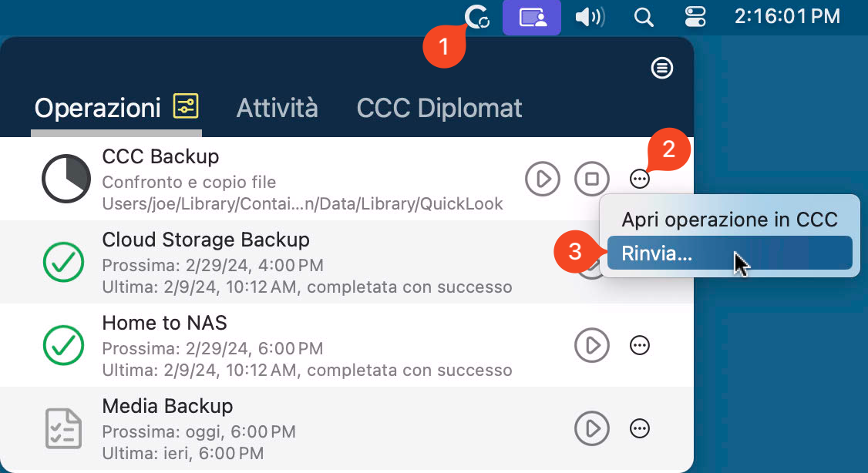Click Ultima: ieri, 6:00 PM
This screenshot has height=473, width=868.
pyautogui.click(x=183, y=453)
